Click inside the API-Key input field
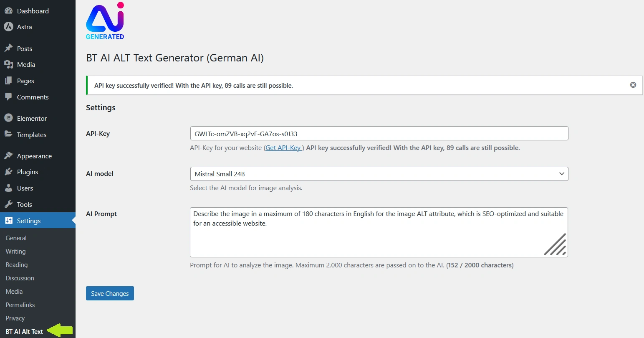644x338 pixels. pyautogui.click(x=379, y=133)
